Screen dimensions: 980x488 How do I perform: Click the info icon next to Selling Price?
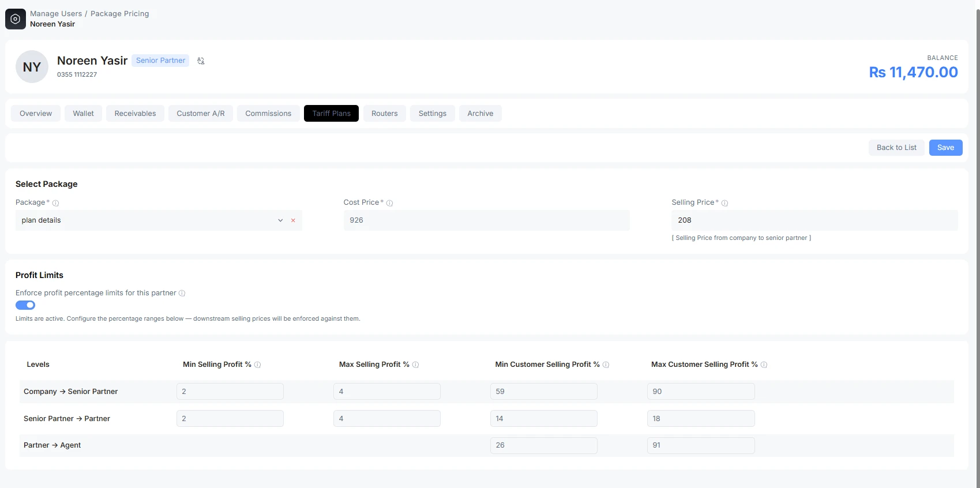[x=724, y=203]
